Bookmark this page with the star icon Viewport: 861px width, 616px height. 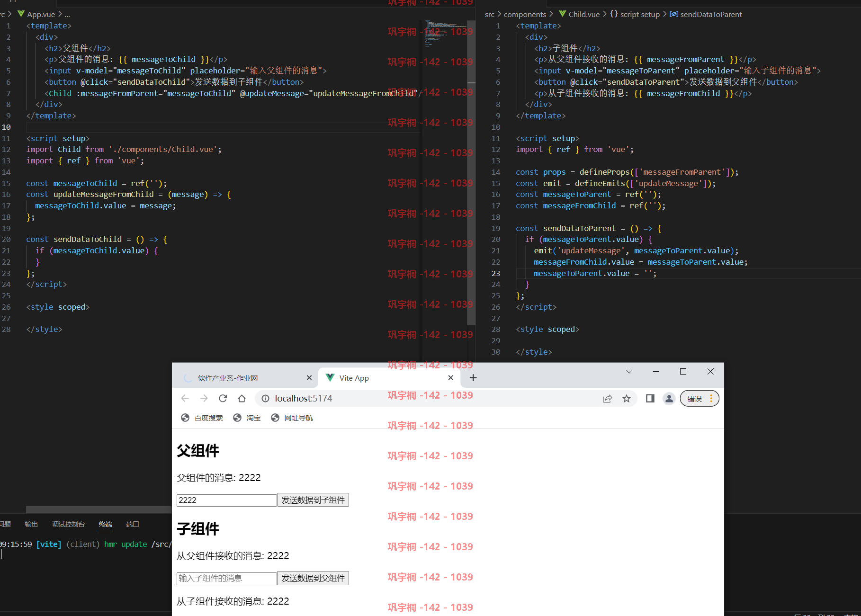(627, 399)
